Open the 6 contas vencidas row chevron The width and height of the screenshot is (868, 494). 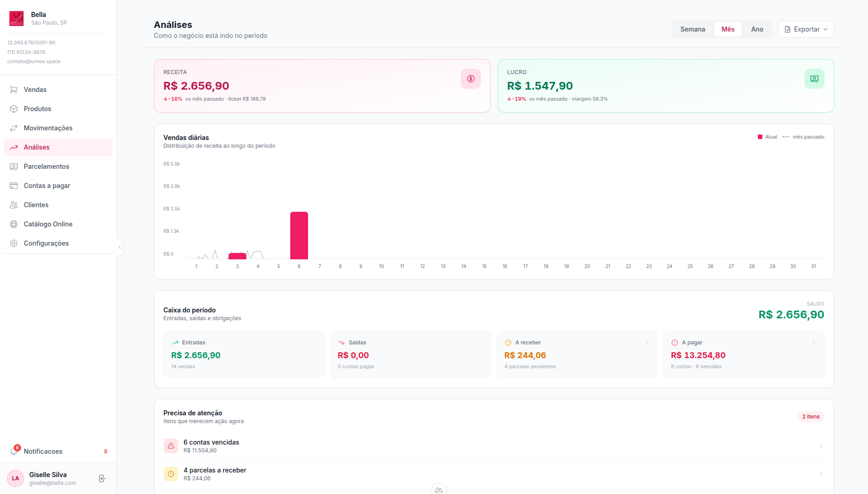click(821, 446)
